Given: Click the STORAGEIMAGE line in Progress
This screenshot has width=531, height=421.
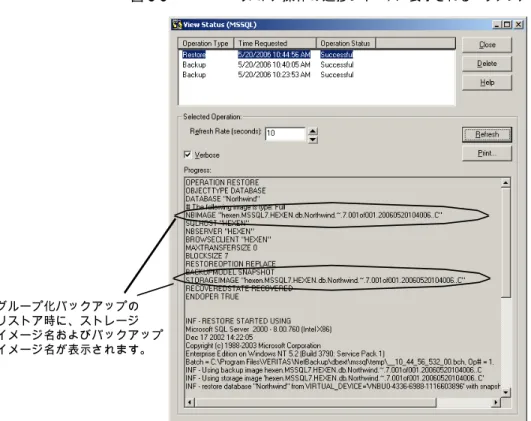Looking at the screenshot, I should point(325,280).
